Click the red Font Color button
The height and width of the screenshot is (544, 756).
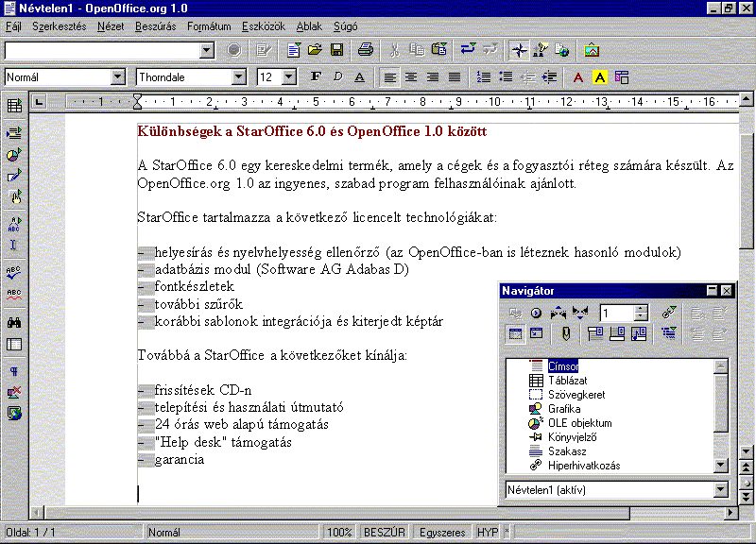coord(578,77)
